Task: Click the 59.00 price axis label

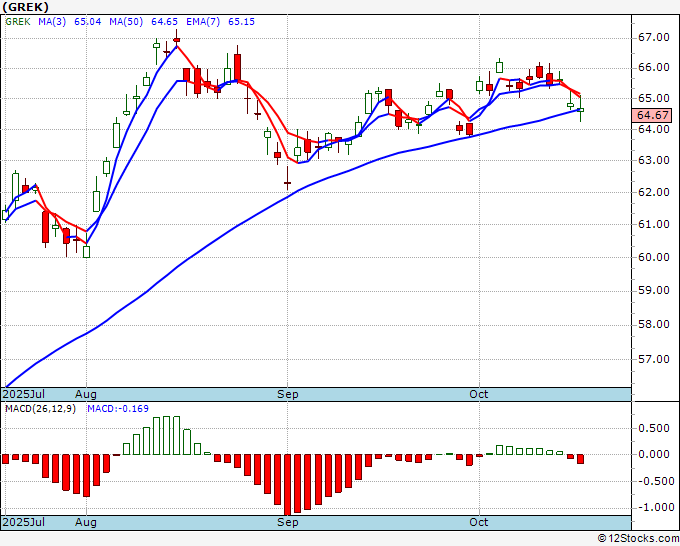Action: coord(654,291)
